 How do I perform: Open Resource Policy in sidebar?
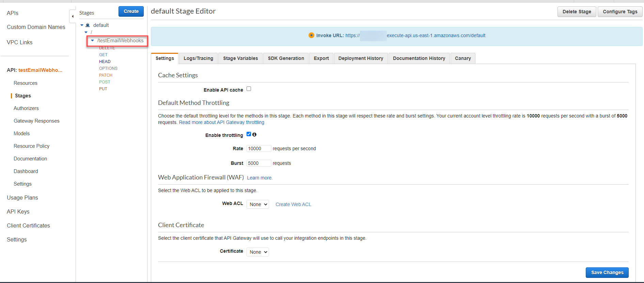click(x=31, y=146)
